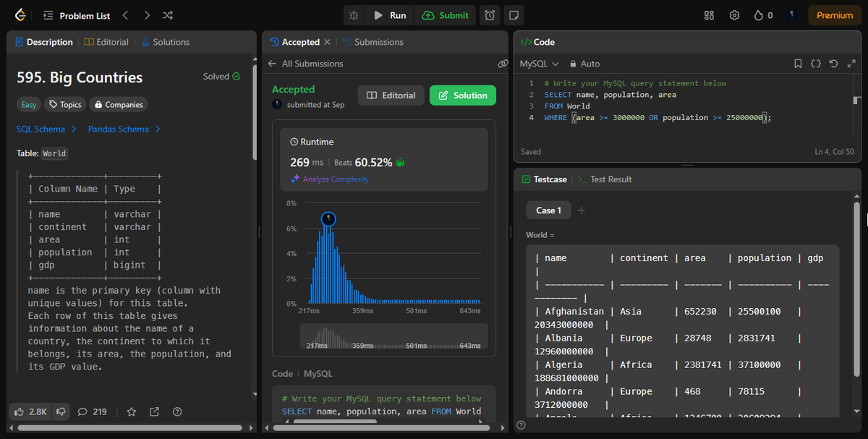Click the runtime distribution marker on chart
This screenshot has height=439, width=868.
328,218
